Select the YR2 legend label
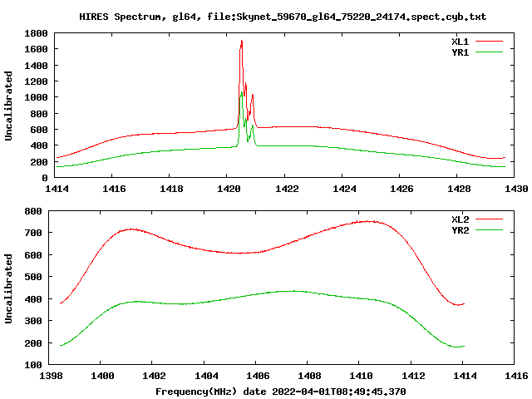The height and width of the screenshot is (399, 532). (x=460, y=230)
